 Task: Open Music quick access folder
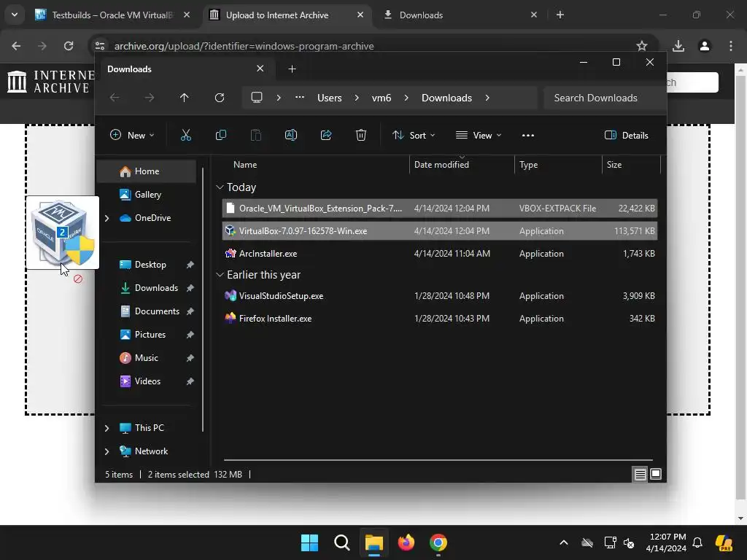point(146,358)
